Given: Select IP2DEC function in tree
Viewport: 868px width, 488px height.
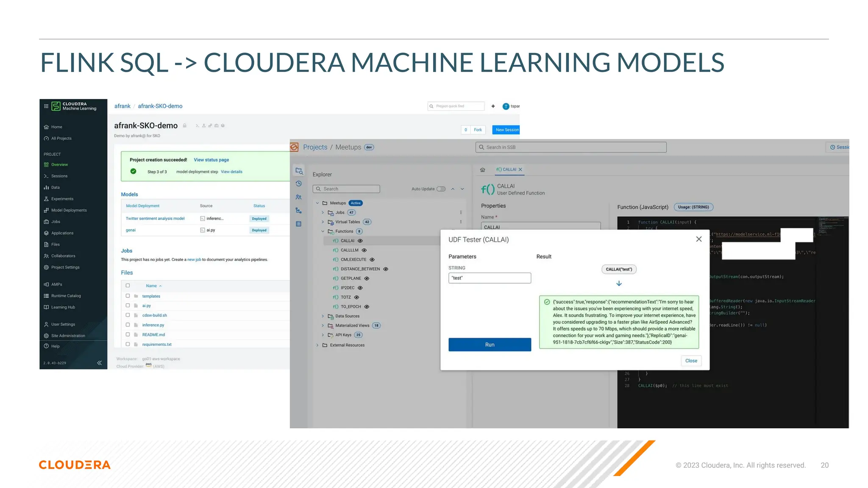Looking at the screenshot, I should coord(347,288).
